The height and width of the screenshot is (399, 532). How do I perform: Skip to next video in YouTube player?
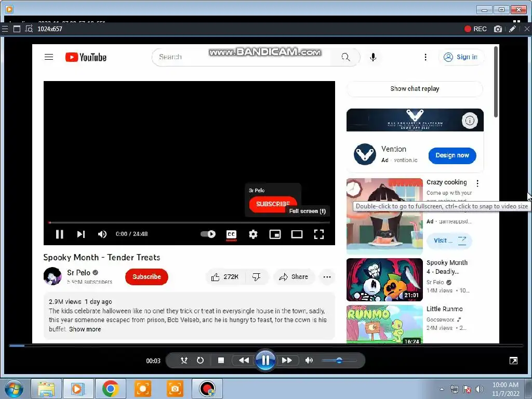click(81, 234)
